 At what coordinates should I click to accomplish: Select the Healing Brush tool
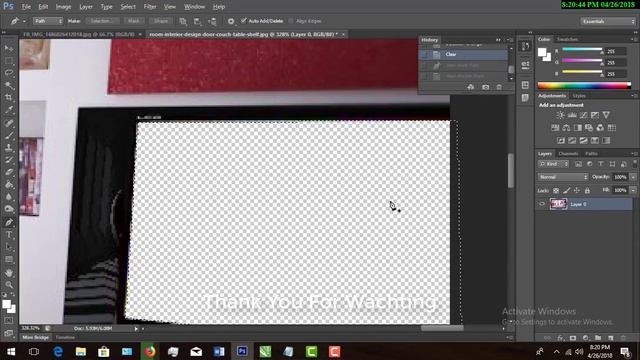(x=9, y=123)
